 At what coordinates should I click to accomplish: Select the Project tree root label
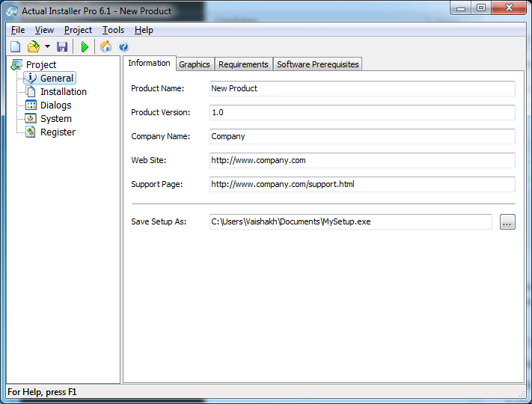[x=41, y=64]
